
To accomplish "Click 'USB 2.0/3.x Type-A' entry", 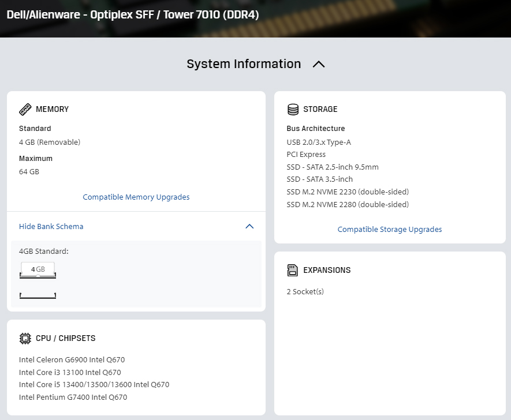I will pyautogui.click(x=319, y=142).
